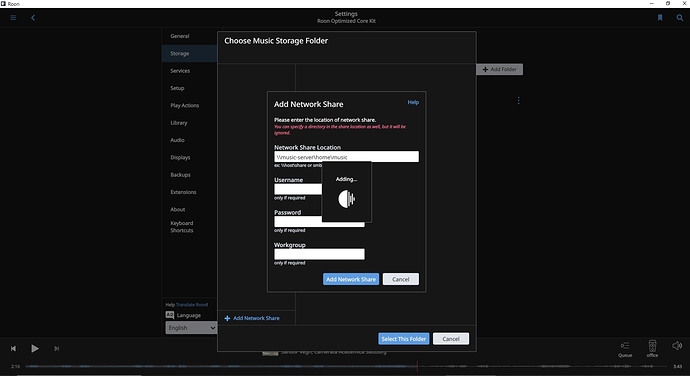Click the Add Folder button
The height and width of the screenshot is (376, 690).
pos(499,69)
